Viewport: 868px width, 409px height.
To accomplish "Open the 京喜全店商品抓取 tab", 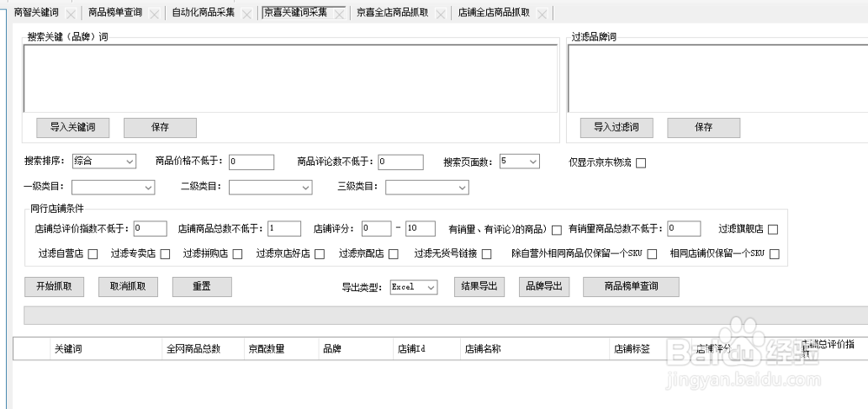I will [392, 12].
